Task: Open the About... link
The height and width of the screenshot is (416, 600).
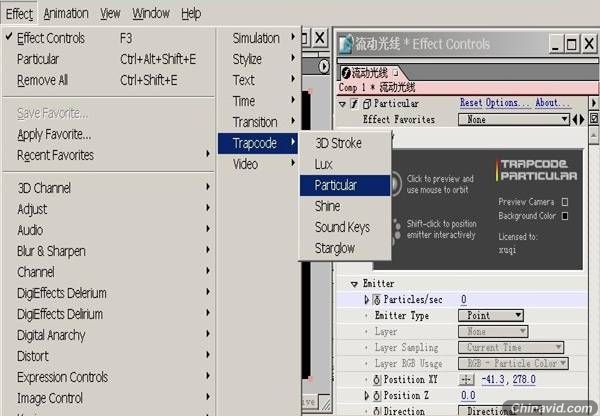Action: (x=553, y=103)
